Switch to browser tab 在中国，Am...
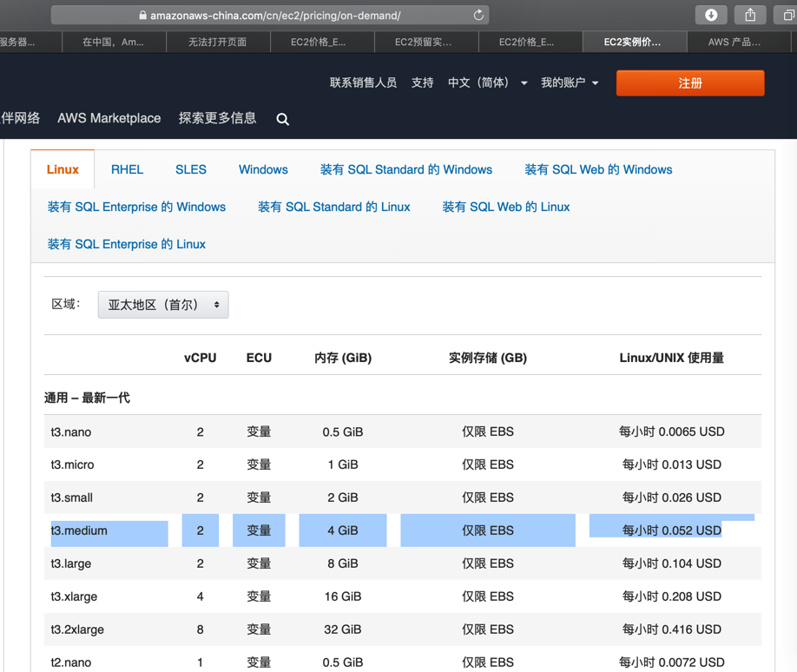Viewport: 797px width, 672px height. 114,43
